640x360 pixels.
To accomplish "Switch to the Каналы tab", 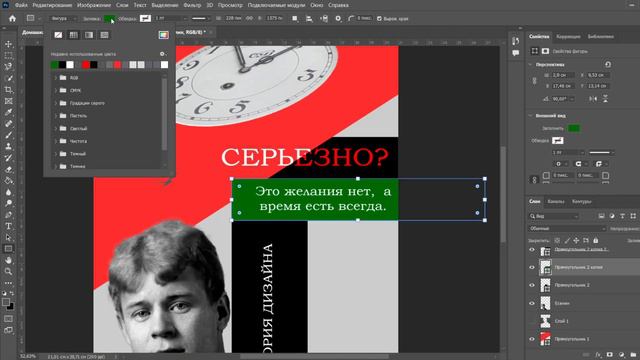I will 556,201.
